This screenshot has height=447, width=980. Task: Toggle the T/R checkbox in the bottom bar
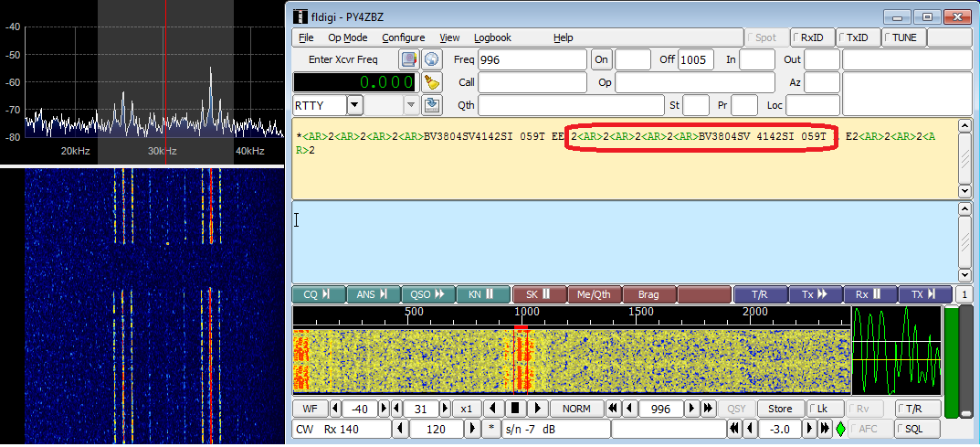pos(918,409)
